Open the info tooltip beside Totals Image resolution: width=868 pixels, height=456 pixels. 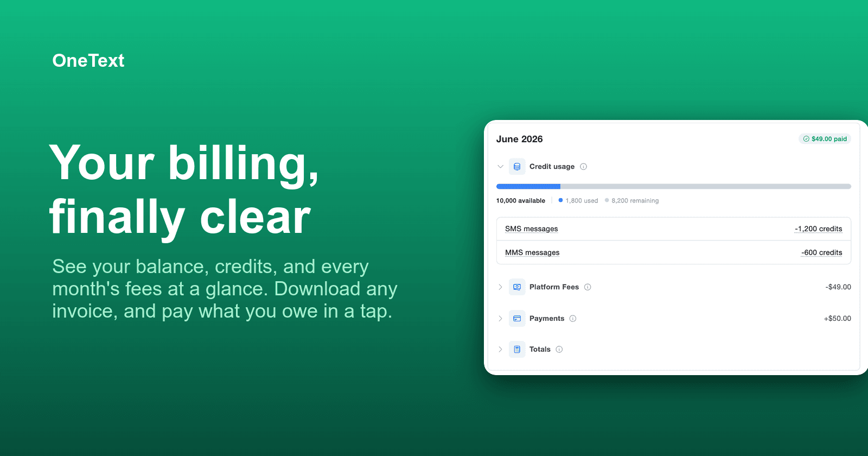click(559, 350)
